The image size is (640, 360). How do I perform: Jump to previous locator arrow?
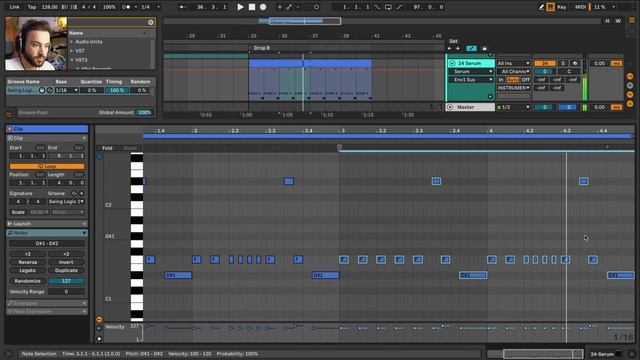click(449, 49)
